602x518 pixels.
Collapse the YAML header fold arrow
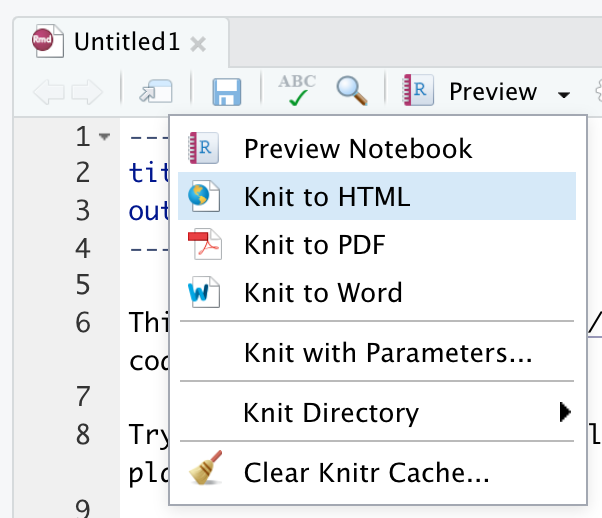(x=104, y=136)
